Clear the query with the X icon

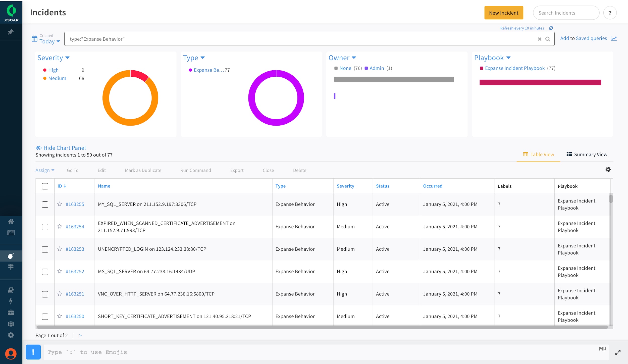(x=540, y=39)
